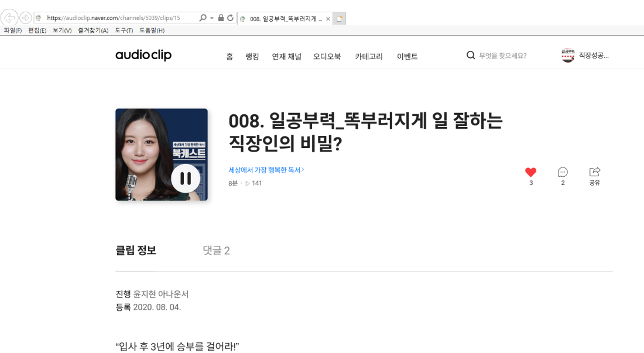644x353 pixels.
Task: Open 오디오북 page
Action: tap(327, 56)
